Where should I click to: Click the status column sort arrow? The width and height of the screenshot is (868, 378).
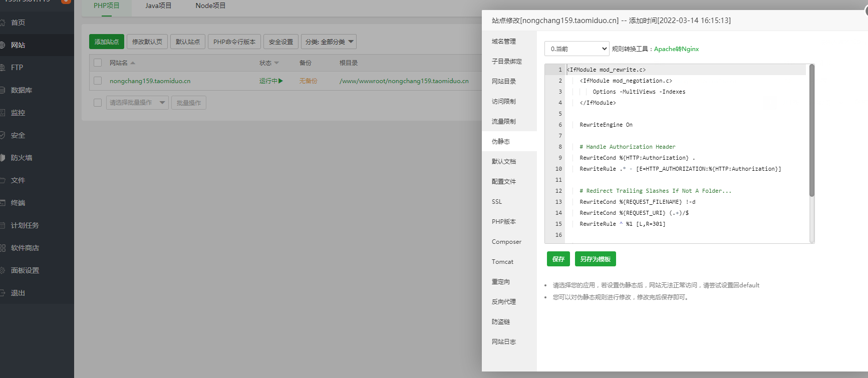(x=276, y=63)
